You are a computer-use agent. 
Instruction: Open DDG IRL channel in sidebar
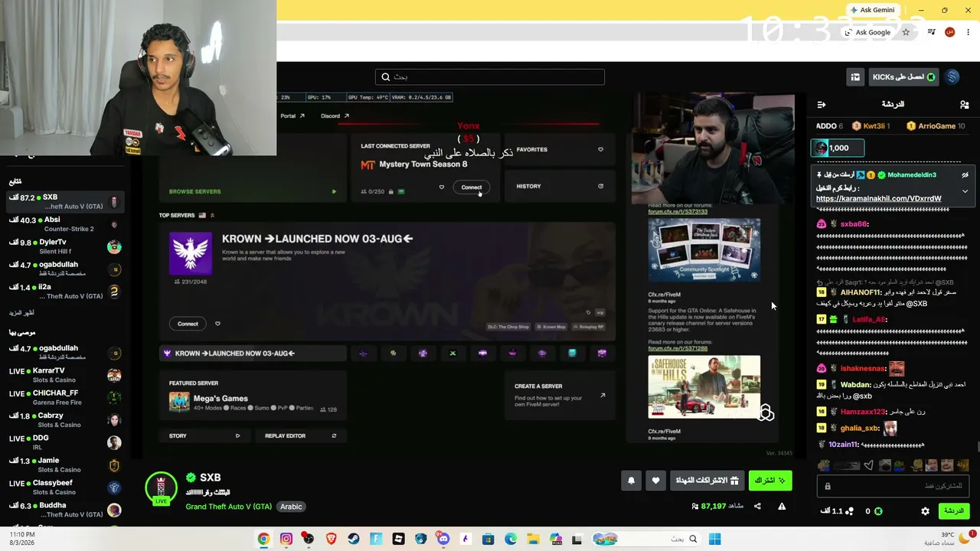[x=65, y=442]
